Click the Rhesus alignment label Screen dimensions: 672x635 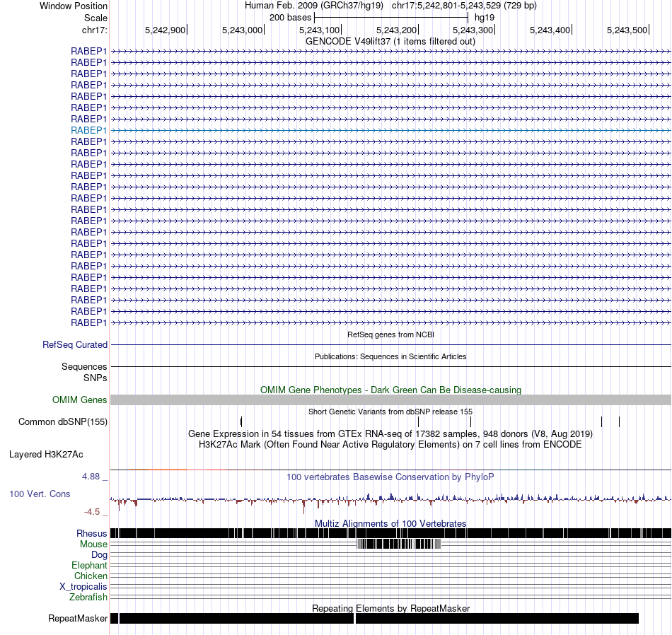coord(92,533)
